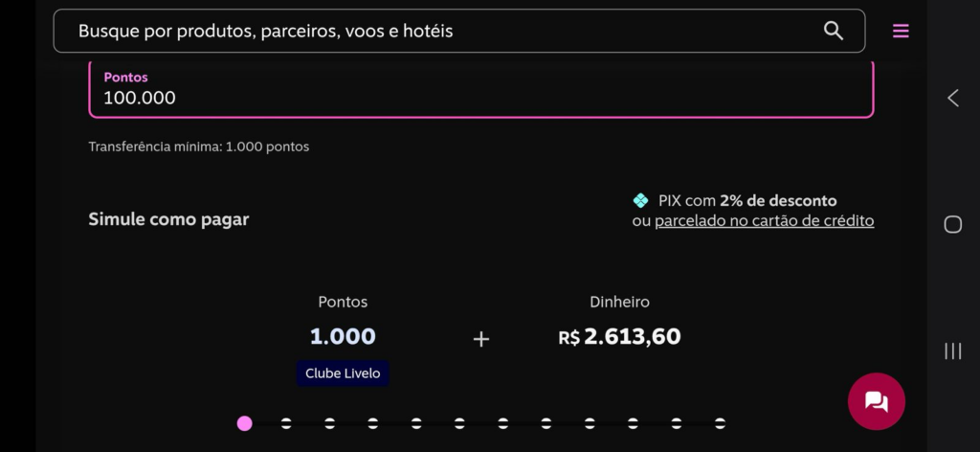The width and height of the screenshot is (980, 452).
Task: Click the PIX diamond icon
Action: tap(640, 200)
